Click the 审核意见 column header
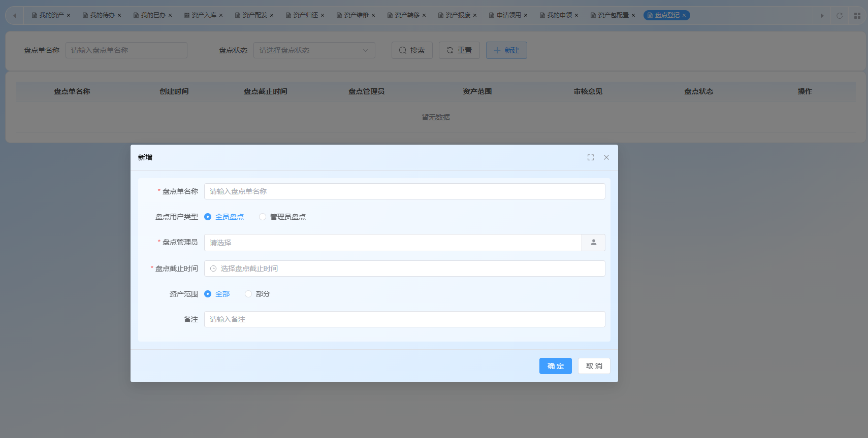This screenshot has width=868, height=438. tap(588, 91)
